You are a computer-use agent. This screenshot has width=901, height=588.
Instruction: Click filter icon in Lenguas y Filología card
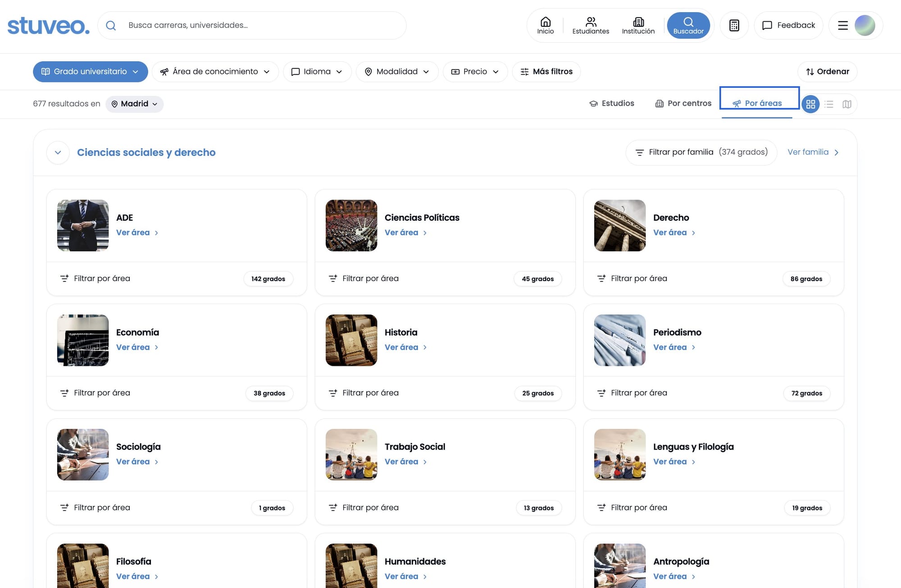pos(601,507)
